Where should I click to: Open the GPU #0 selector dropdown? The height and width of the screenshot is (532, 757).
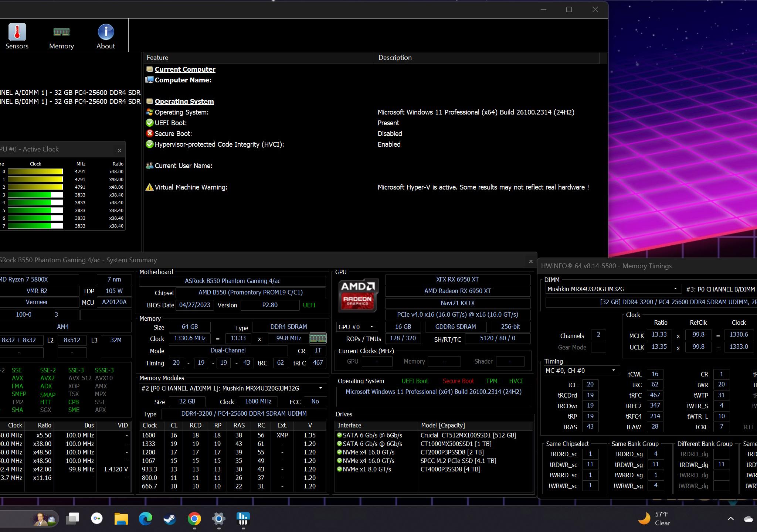tap(356, 327)
